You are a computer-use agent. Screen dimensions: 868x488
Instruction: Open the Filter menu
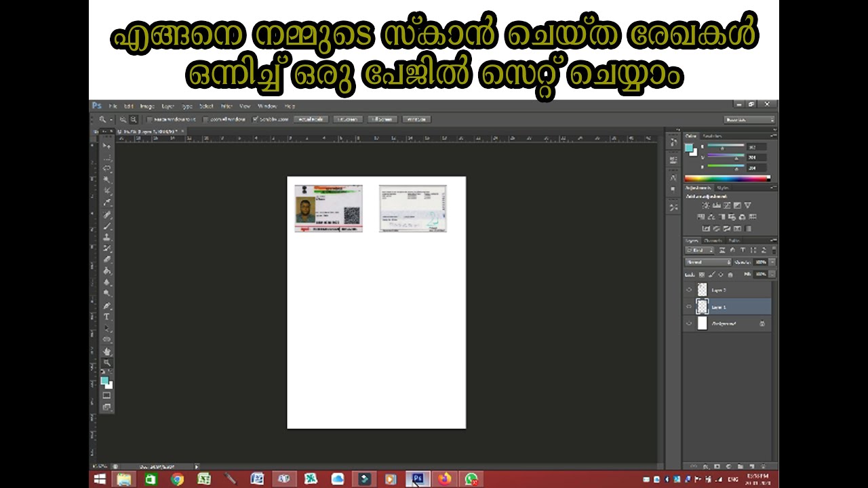click(x=226, y=106)
